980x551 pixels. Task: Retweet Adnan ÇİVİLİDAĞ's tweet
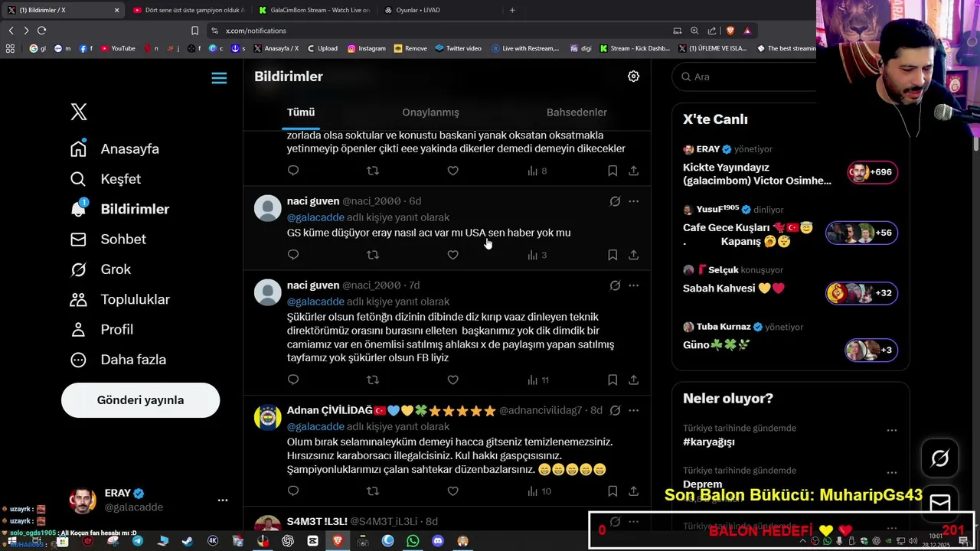[x=373, y=491]
